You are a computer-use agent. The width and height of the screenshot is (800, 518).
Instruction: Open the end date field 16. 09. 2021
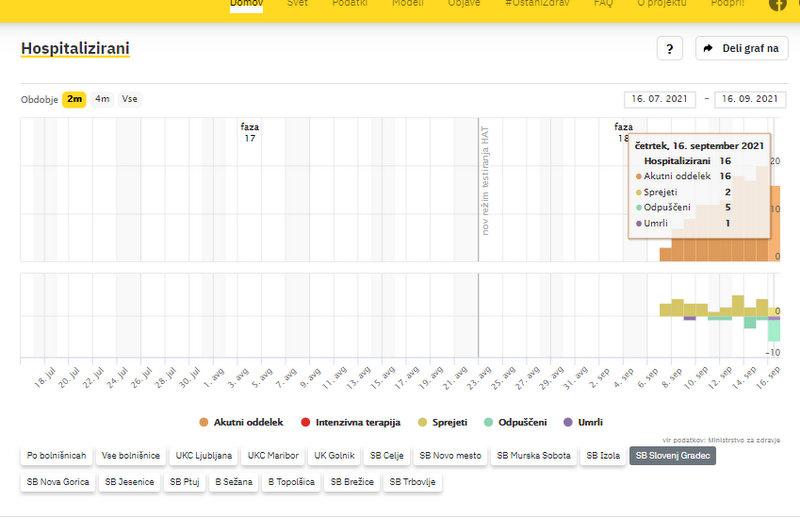(x=750, y=99)
